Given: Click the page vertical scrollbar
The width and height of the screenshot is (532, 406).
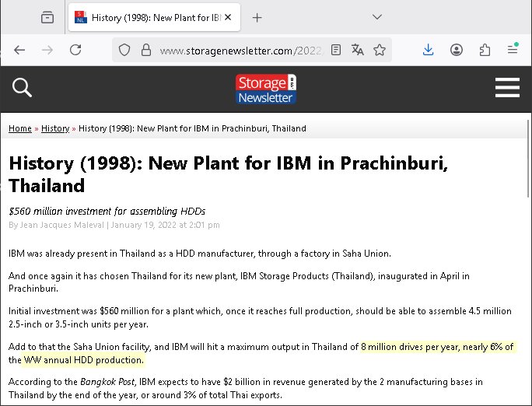Looking at the screenshot, I should click(528, 233).
